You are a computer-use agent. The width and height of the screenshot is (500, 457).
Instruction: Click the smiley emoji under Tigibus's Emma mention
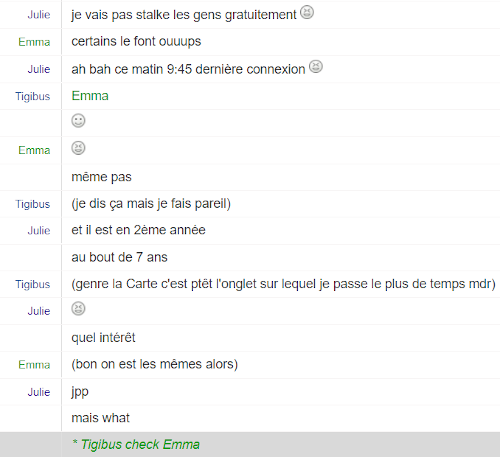[x=78, y=121]
